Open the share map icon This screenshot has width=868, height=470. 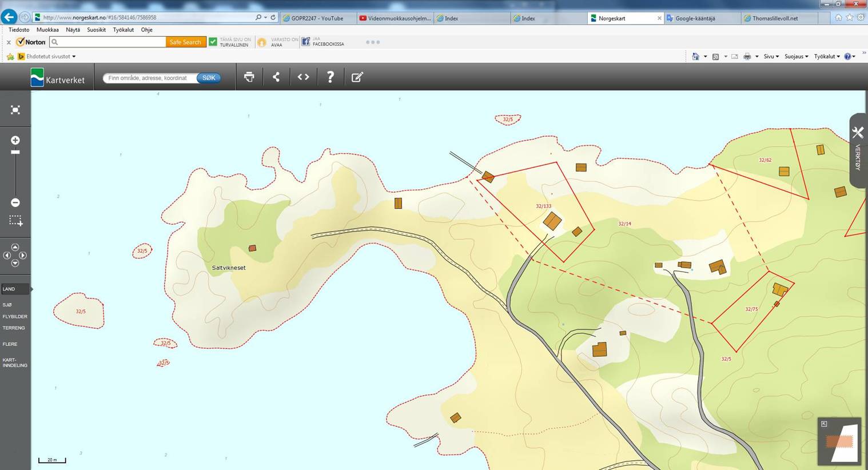[x=276, y=77]
